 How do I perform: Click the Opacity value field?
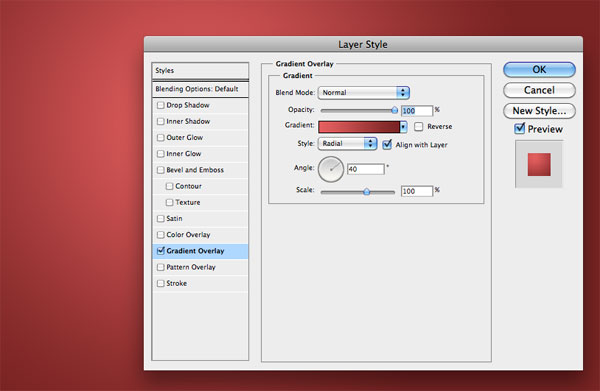417,111
